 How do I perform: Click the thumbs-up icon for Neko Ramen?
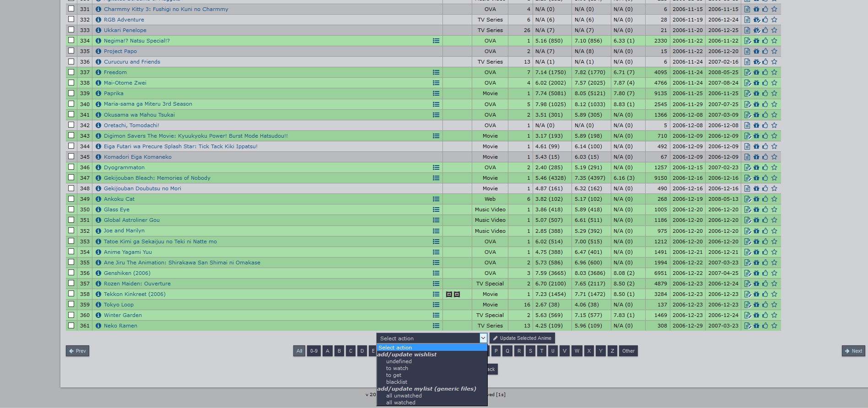(765, 326)
